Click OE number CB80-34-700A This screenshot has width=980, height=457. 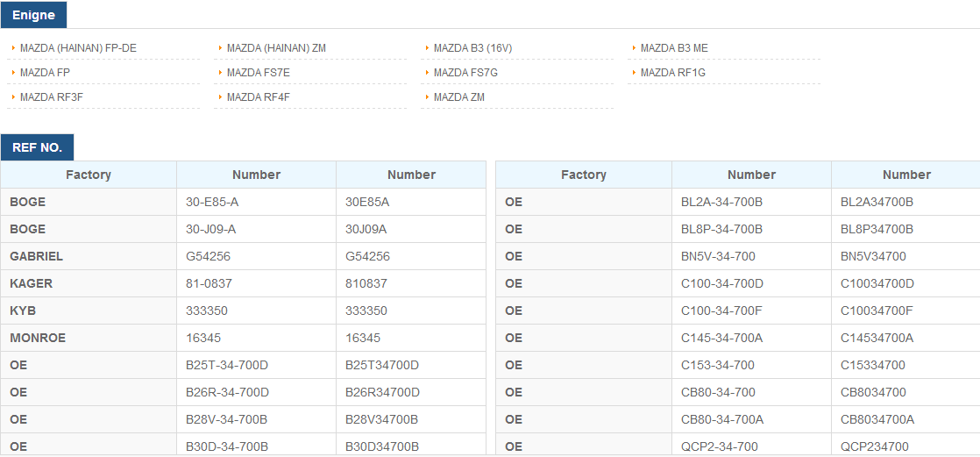[722, 419]
